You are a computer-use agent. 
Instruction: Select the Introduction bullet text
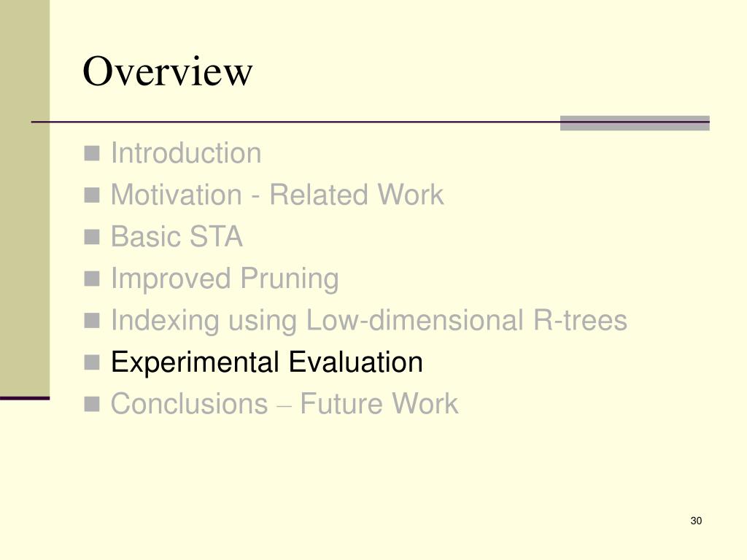click(186, 153)
